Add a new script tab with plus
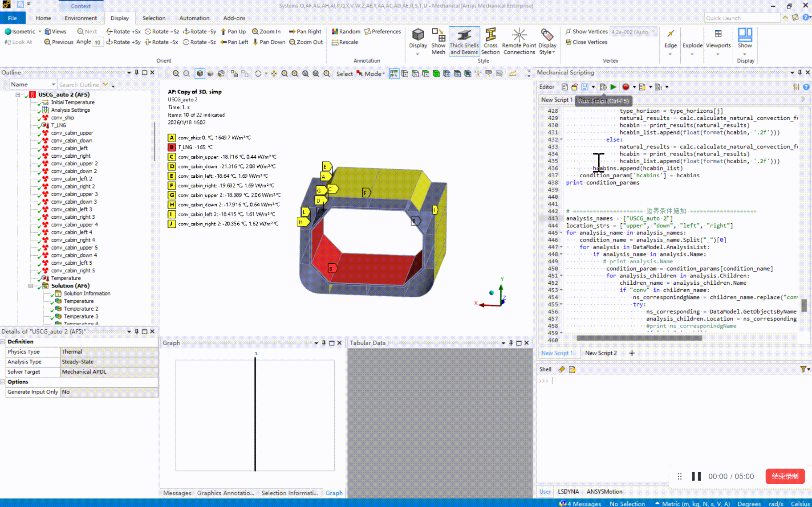The image size is (812, 507). coord(632,353)
